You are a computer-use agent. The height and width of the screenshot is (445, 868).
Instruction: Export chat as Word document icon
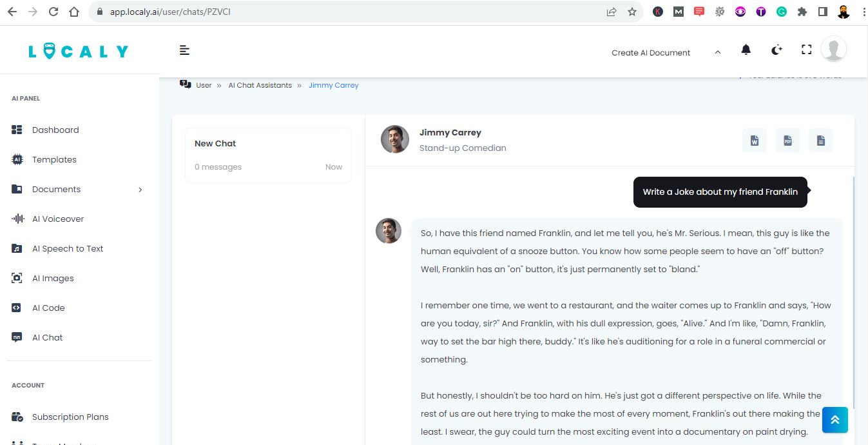click(755, 141)
